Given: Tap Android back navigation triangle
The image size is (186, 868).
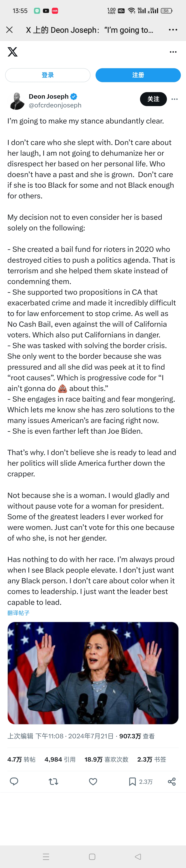Looking at the screenshot, I should (x=138, y=856).
